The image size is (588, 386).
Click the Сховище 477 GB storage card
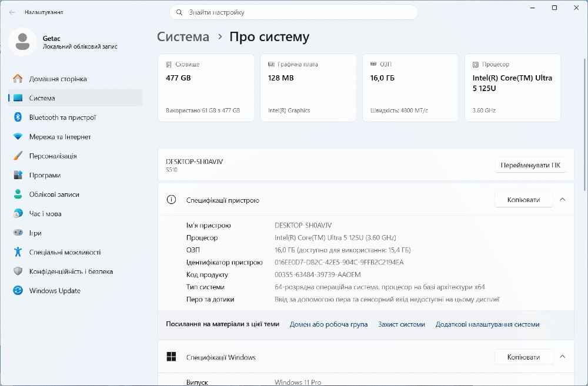(206, 88)
